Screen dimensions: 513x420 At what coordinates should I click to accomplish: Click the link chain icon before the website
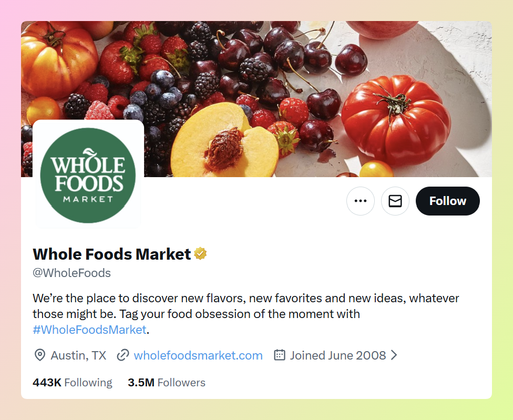[122, 355]
